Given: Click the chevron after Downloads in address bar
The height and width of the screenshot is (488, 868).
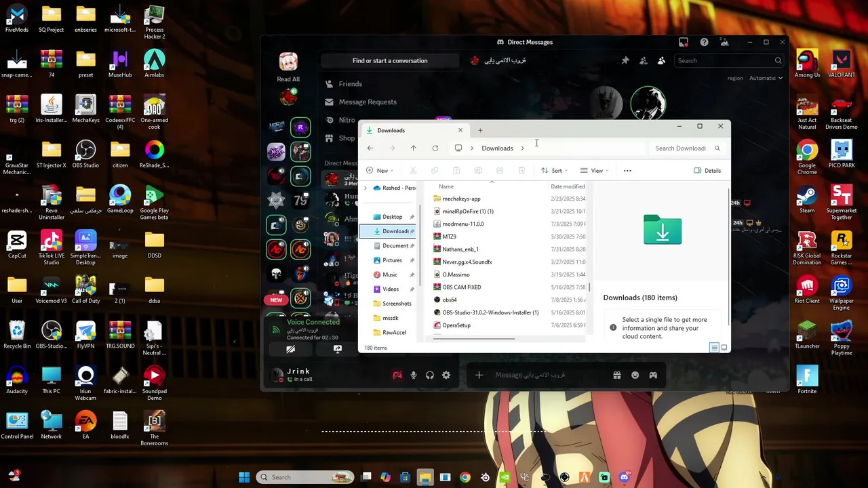Looking at the screenshot, I should [522, 148].
